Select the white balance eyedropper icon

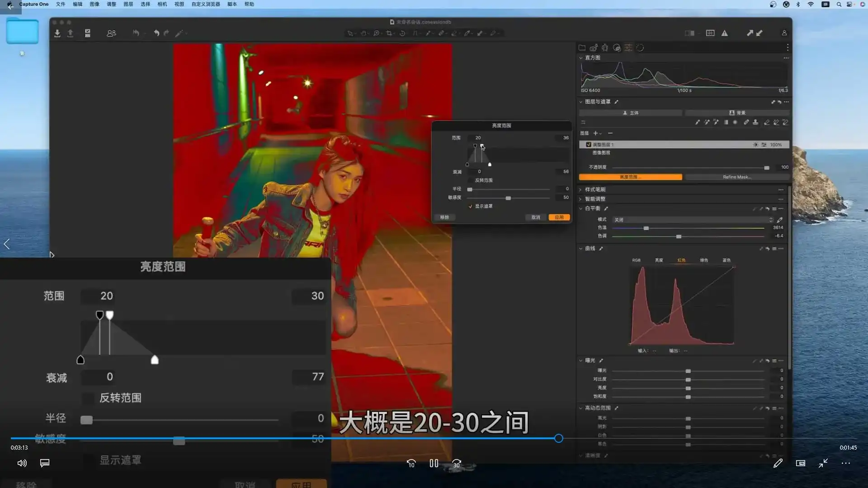779,220
